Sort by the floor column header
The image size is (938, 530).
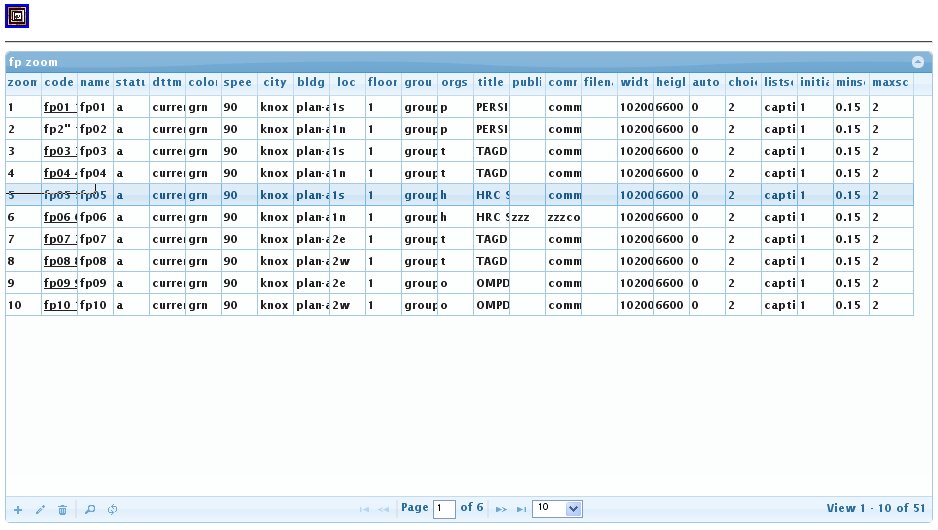383,83
